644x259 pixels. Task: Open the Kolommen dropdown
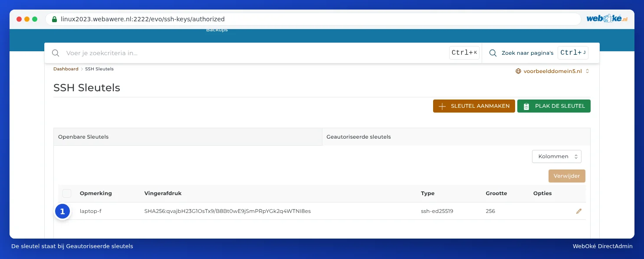(557, 156)
